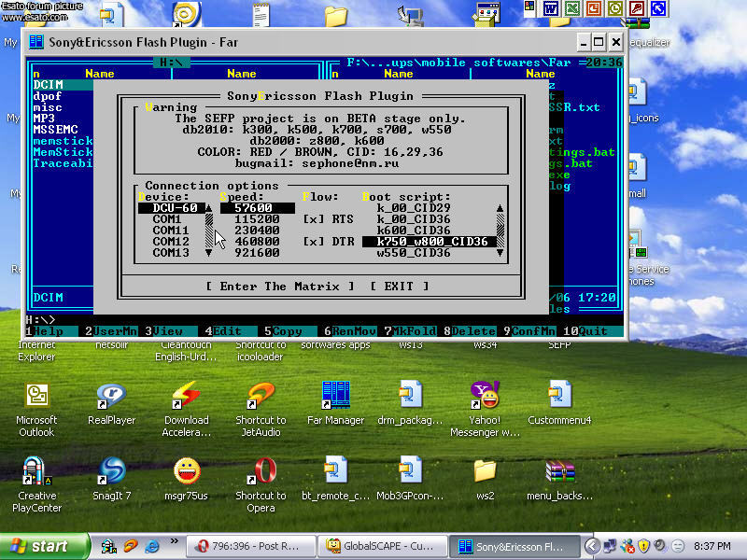Viewport: 747px width, 560px height.
Task: Click PowerPoint icon in Office shortcut bar
Action: click(x=594, y=8)
